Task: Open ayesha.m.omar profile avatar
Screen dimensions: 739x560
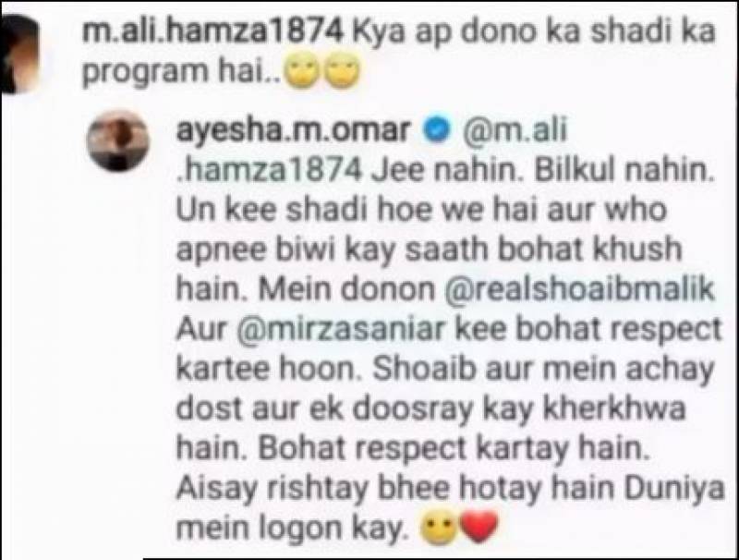Action: [x=118, y=140]
